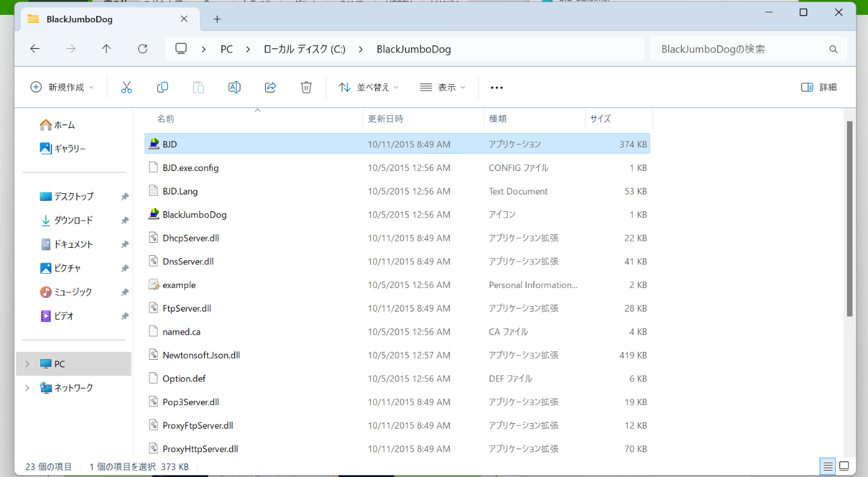Click the Copy icon in toolbar
Image resolution: width=868 pixels, height=477 pixels.
click(162, 87)
